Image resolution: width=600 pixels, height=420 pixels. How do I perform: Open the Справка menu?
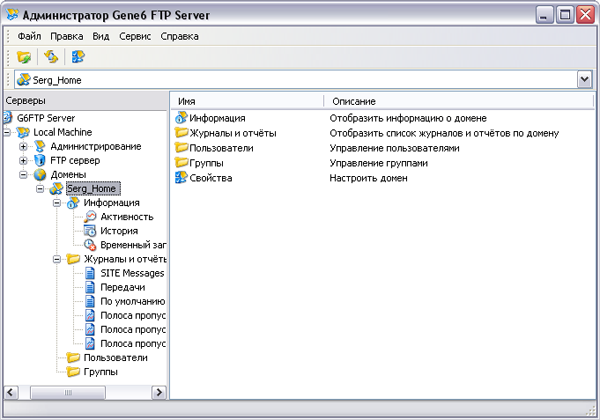click(179, 36)
